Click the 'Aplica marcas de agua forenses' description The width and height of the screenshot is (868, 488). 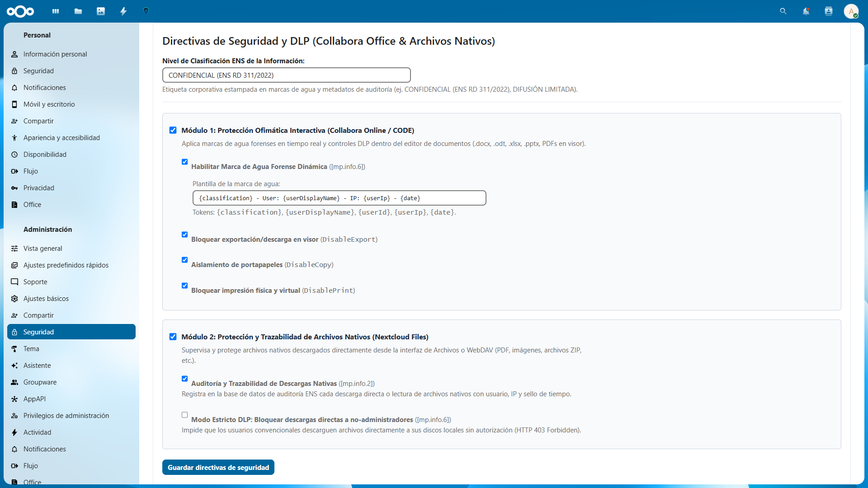pos(384,144)
